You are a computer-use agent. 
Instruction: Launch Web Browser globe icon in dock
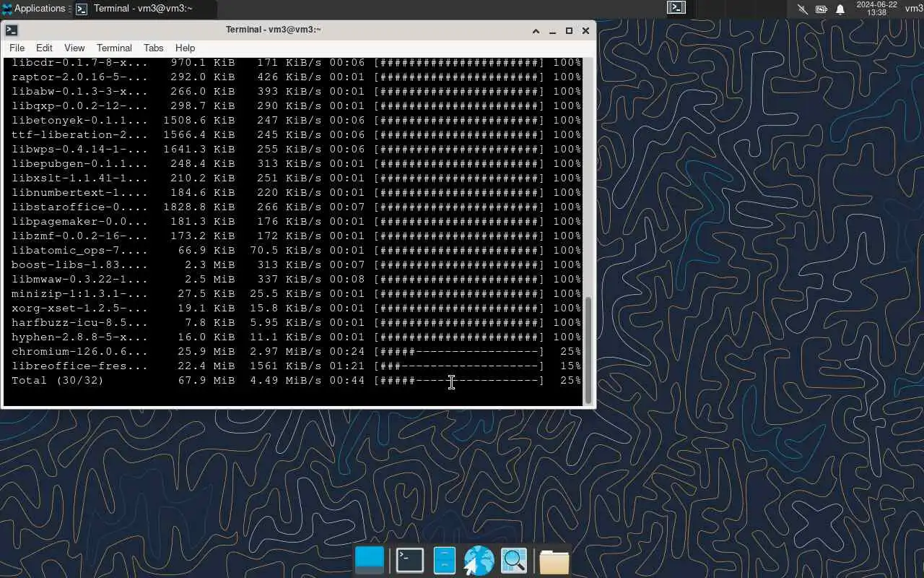tap(479, 561)
